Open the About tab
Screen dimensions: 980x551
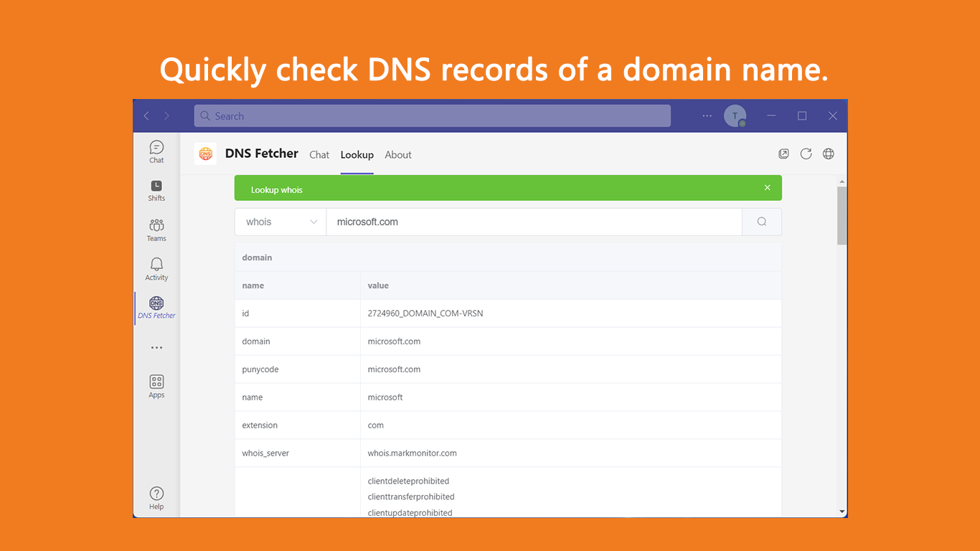pyautogui.click(x=398, y=154)
